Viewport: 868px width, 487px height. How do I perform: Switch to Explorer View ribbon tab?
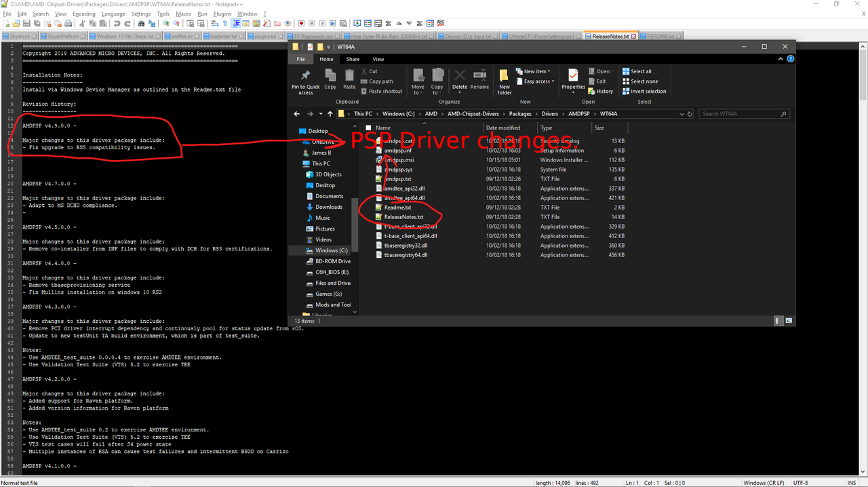(378, 59)
